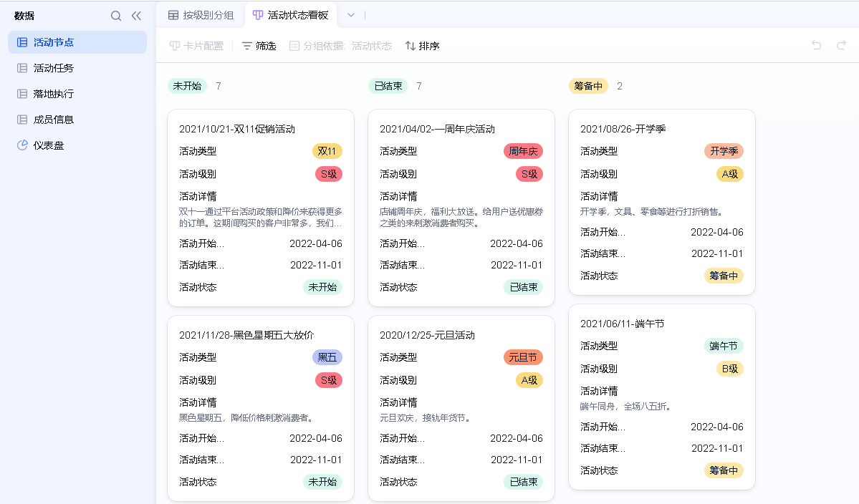Image resolution: width=859 pixels, height=504 pixels.
Task: Open the 2021/06/11-端午节 card
Action: click(622, 324)
